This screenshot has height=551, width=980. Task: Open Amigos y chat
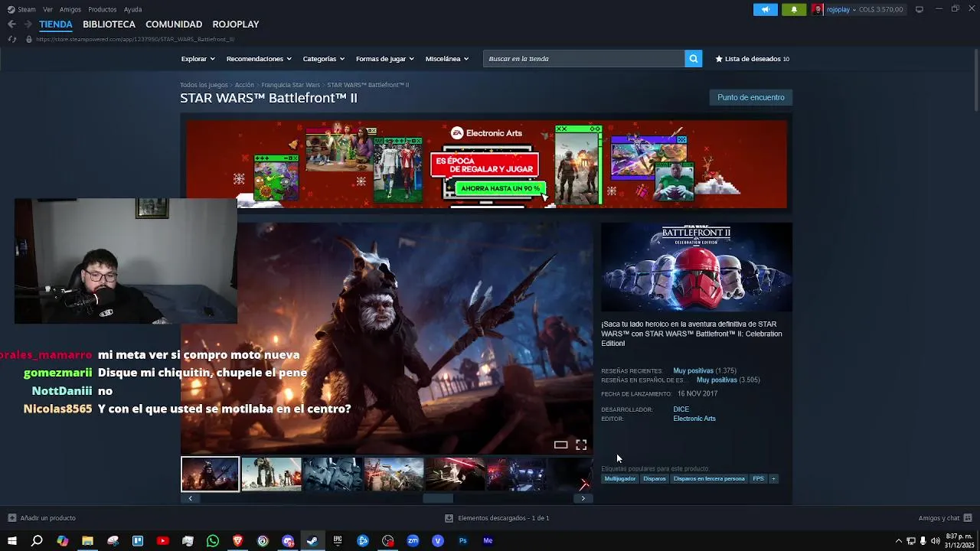click(x=945, y=518)
